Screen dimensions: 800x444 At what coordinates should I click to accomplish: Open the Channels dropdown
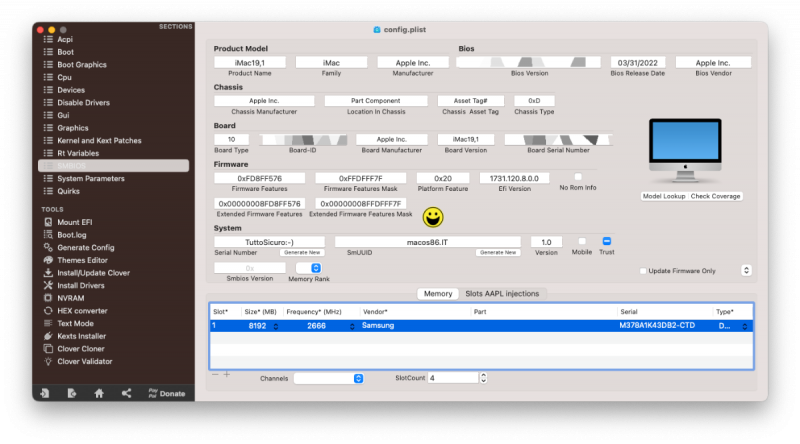click(329, 378)
